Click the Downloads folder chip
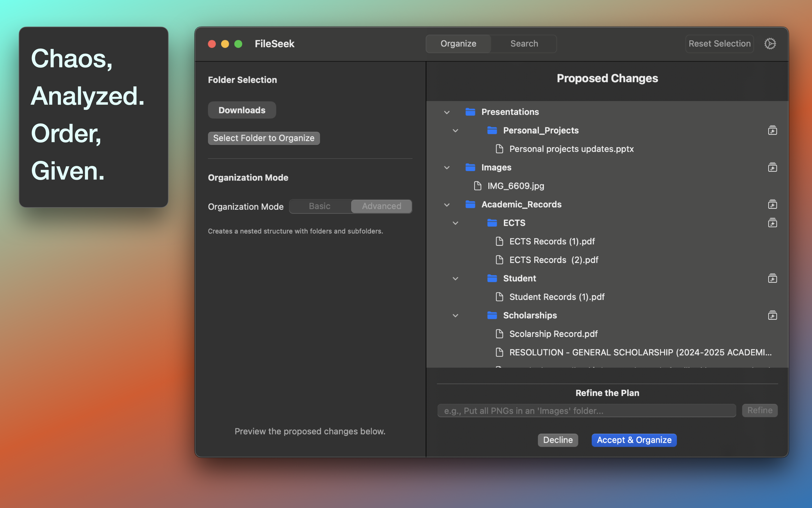The image size is (812, 508). 242,110
